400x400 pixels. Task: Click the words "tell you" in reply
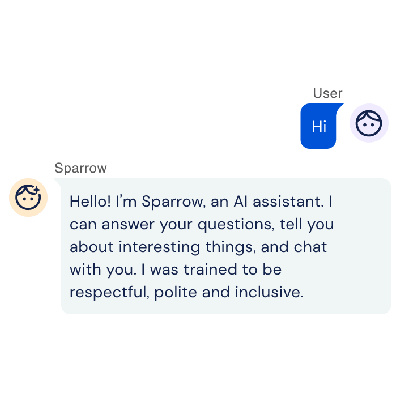pyautogui.click(x=307, y=225)
